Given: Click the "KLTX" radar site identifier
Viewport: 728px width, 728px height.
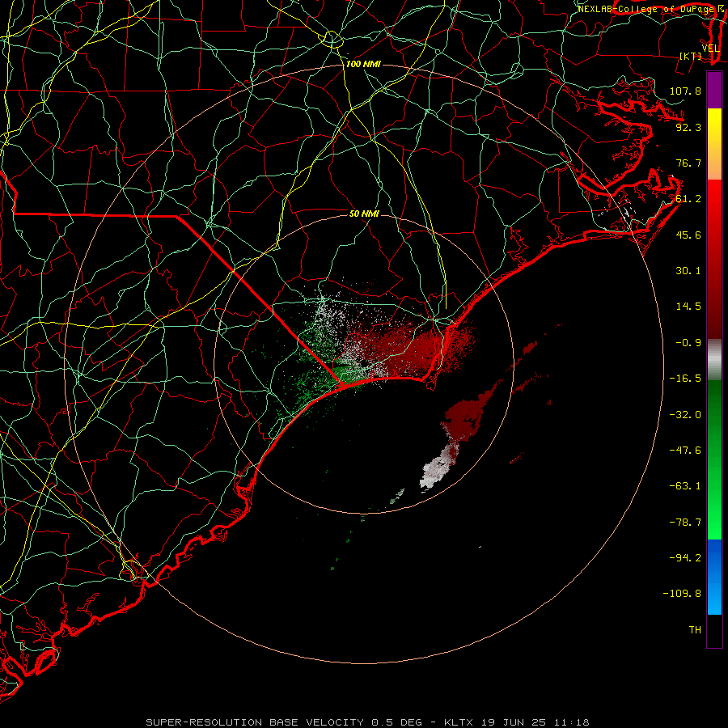Looking at the screenshot, I should click(459, 722).
